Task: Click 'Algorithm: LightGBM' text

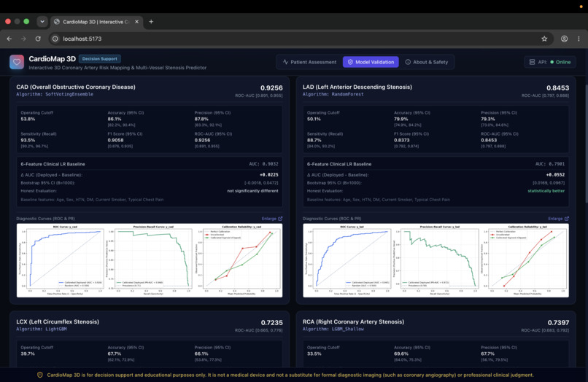Action: pos(42,329)
